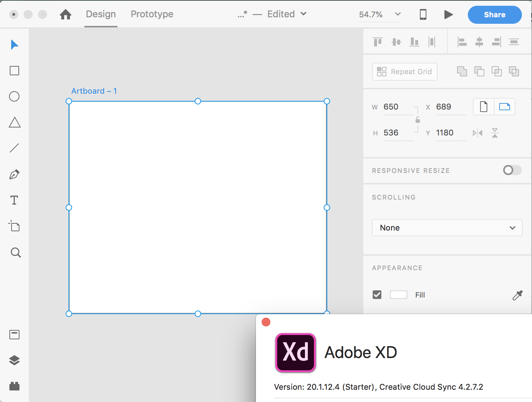Screen dimensions: 532x402
Task: Open the Plugins panel icon
Action: 14,386
